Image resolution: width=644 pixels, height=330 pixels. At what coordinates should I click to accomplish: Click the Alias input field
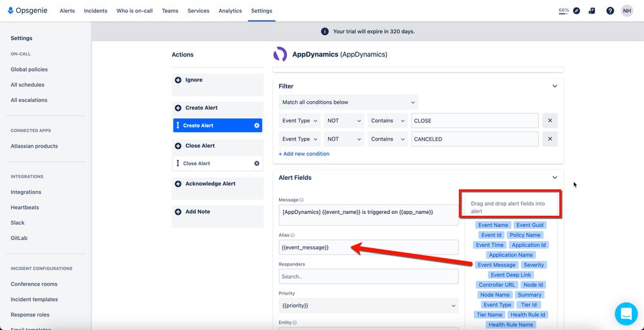[x=369, y=247]
